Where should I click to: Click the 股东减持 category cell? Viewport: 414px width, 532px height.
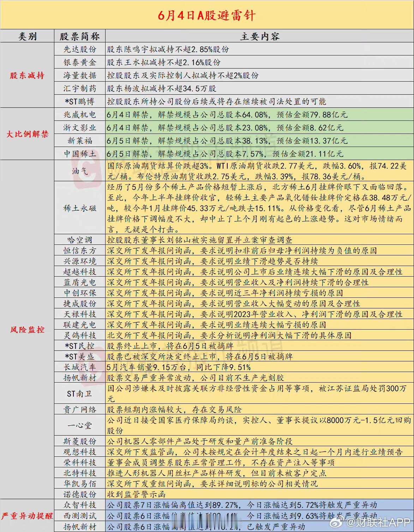click(x=27, y=75)
